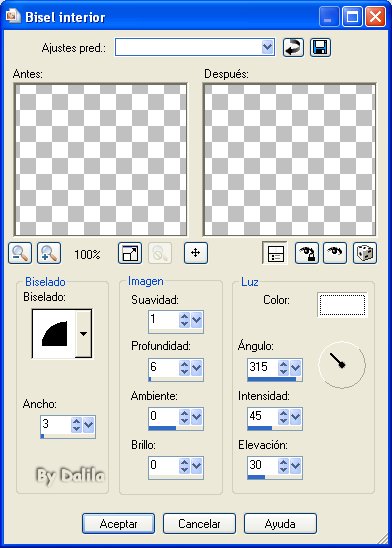392x548 pixels.
Task: Open the Luz Color swatch
Action: [342, 305]
